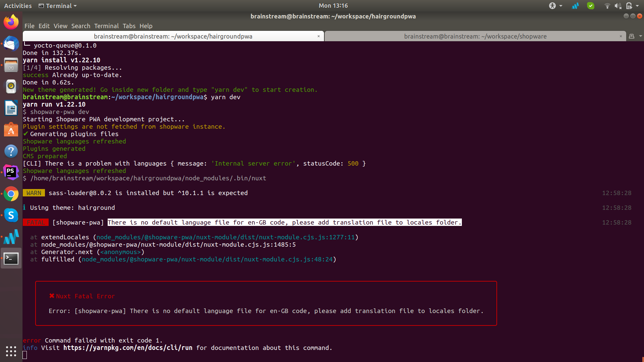Screen dimensions: 644x362
Task: Open the Help application
Action: coord(11,151)
